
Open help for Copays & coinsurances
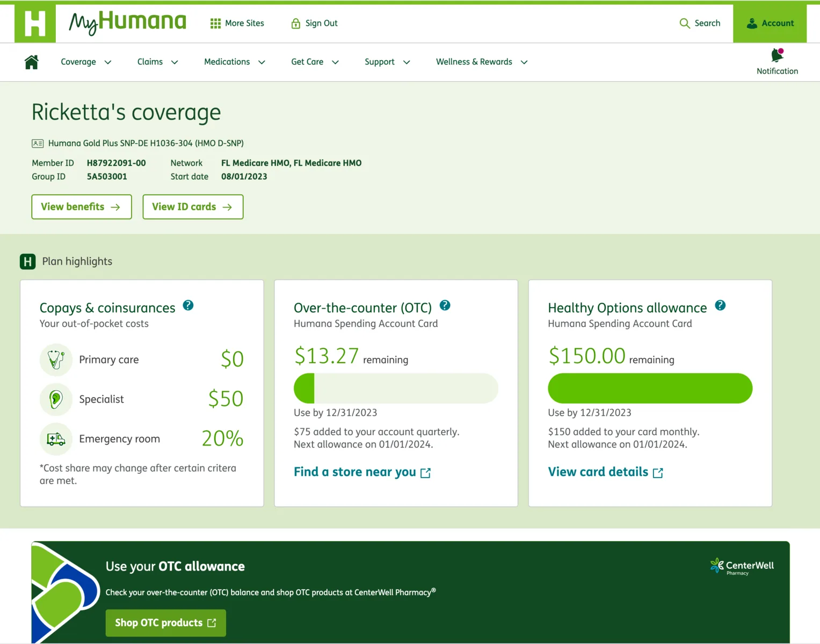188,305
